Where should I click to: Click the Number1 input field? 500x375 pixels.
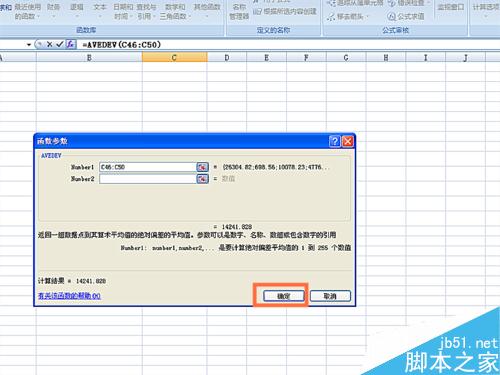point(148,167)
